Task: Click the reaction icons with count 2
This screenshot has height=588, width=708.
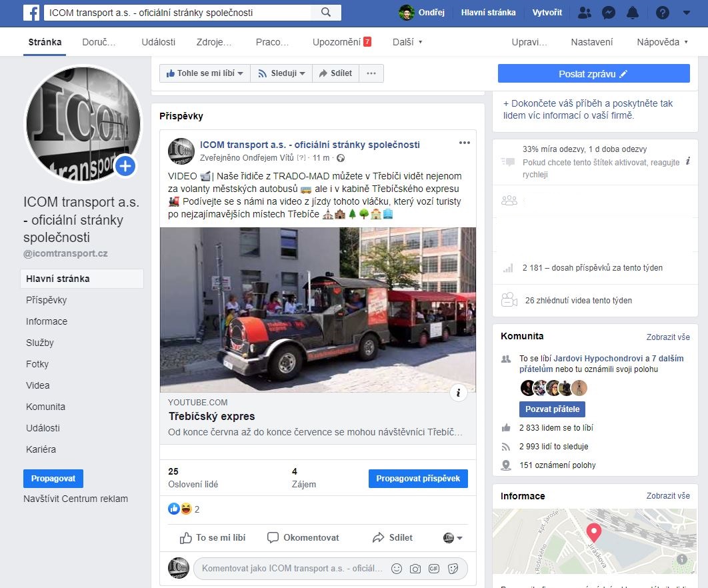Action: (x=184, y=509)
